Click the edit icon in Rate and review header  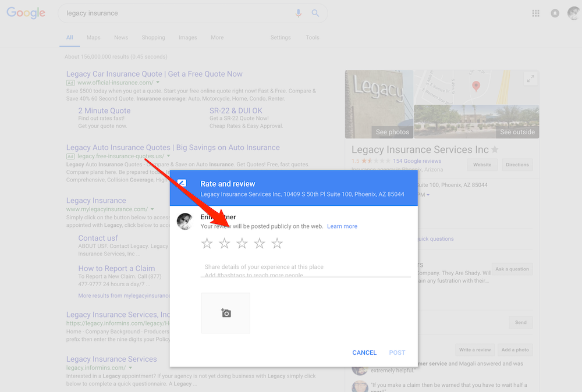coord(182,183)
